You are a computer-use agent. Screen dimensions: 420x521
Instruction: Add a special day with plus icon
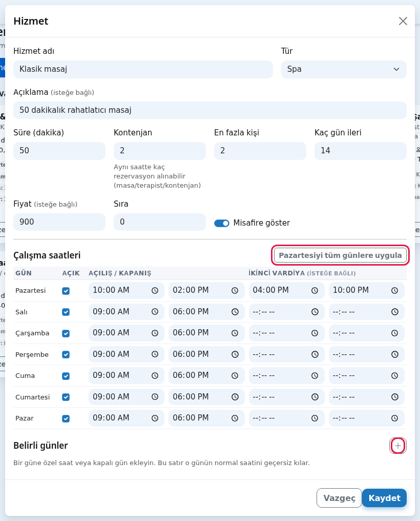[398, 446]
